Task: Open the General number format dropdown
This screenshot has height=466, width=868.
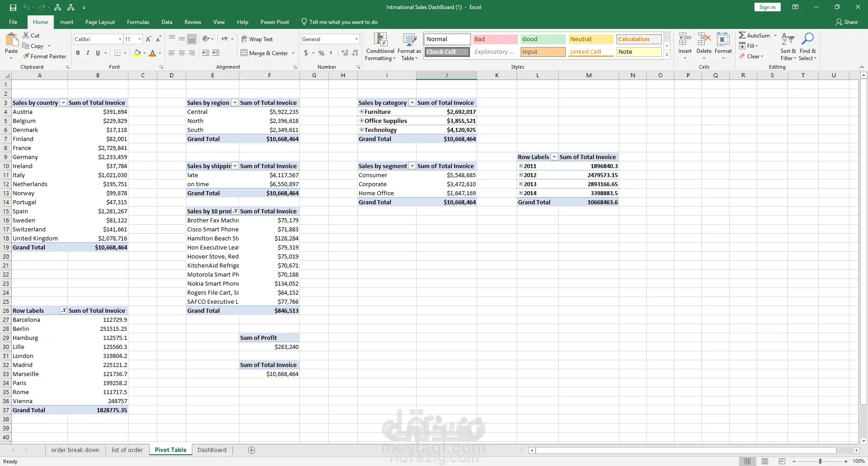Action: (356, 39)
